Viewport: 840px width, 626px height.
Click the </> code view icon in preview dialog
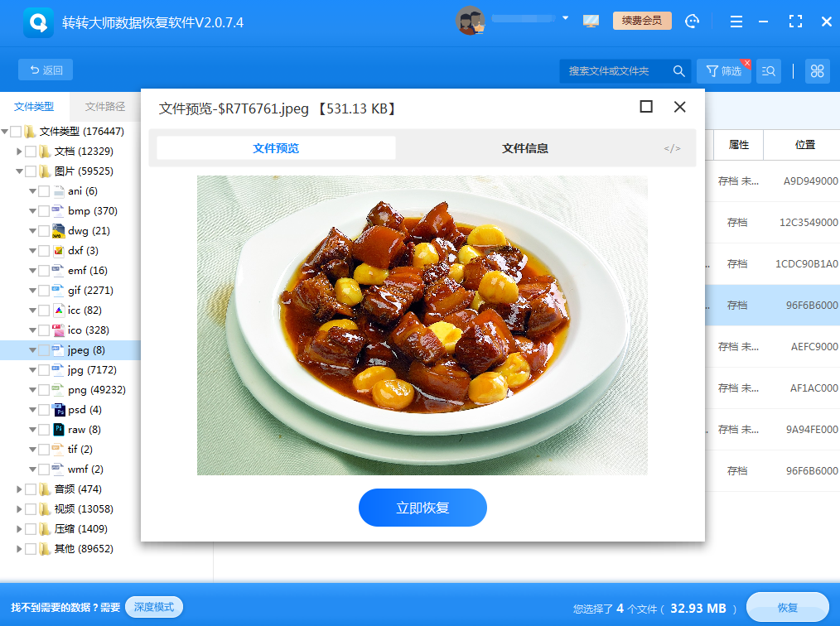click(x=671, y=147)
